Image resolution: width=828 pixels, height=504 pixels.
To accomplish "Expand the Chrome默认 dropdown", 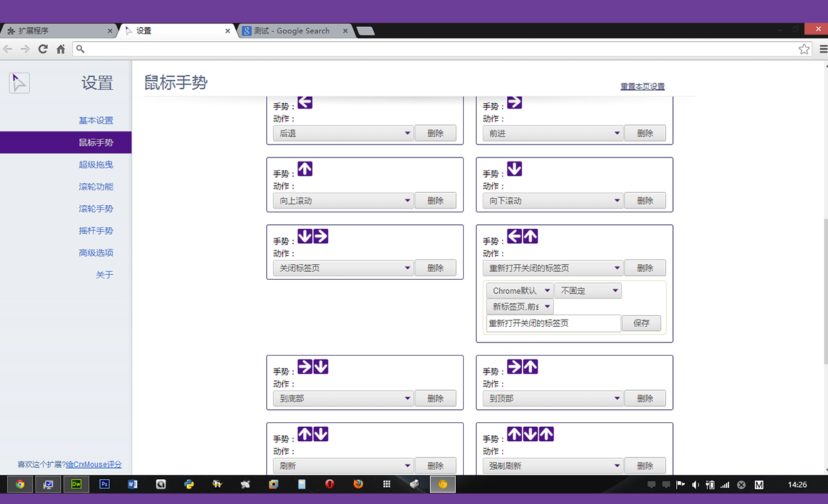I will (520, 291).
